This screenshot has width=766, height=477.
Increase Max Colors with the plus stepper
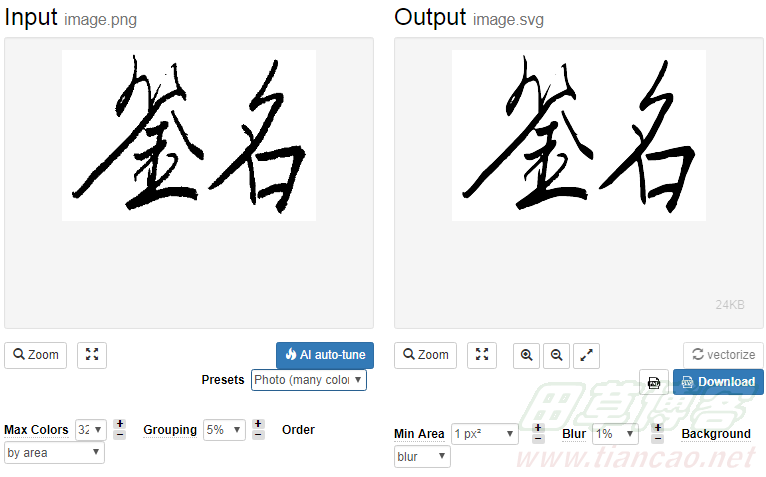click(x=120, y=424)
